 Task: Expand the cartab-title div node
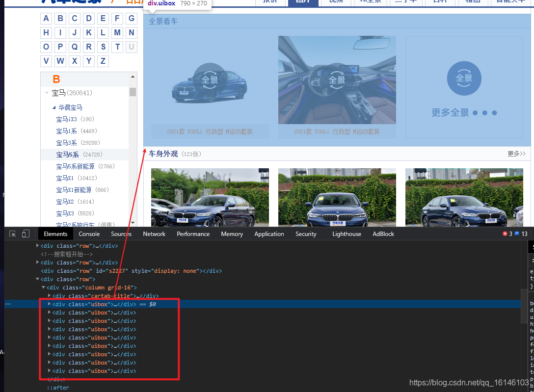coord(50,296)
